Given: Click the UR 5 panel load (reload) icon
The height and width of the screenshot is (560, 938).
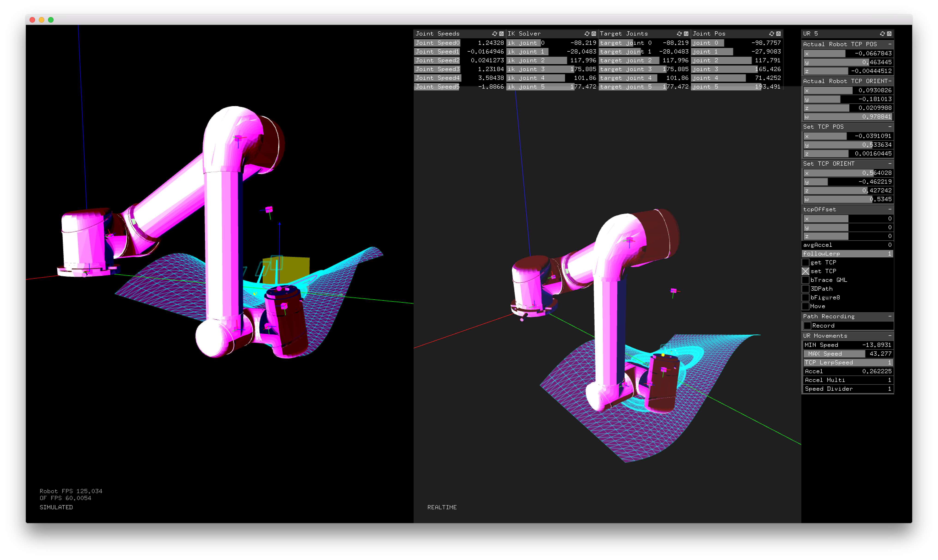Looking at the screenshot, I should pos(882,34).
